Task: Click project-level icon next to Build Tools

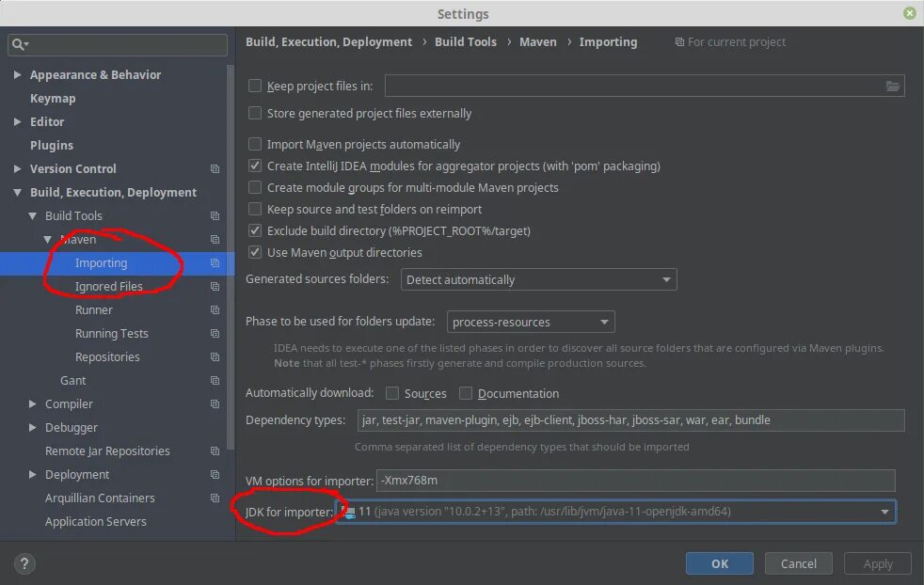Action: pos(215,216)
